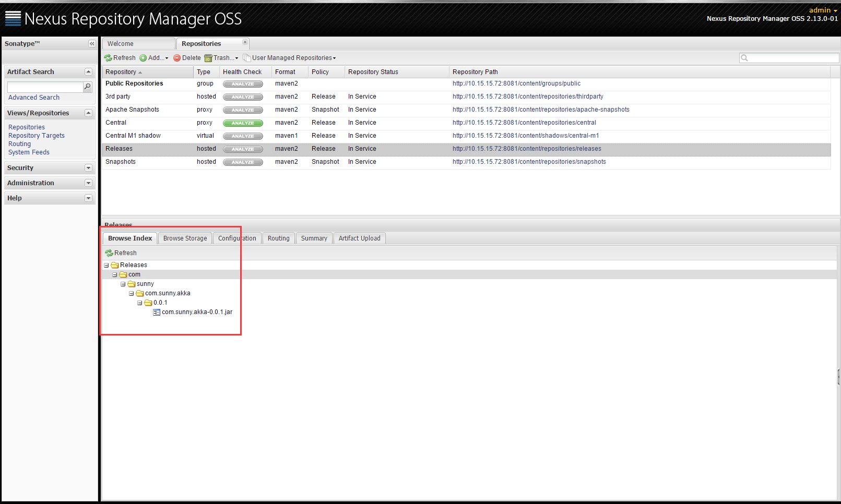841x504 pixels.
Task: Select the Apache Snapshots repository row
Action: [466, 110]
